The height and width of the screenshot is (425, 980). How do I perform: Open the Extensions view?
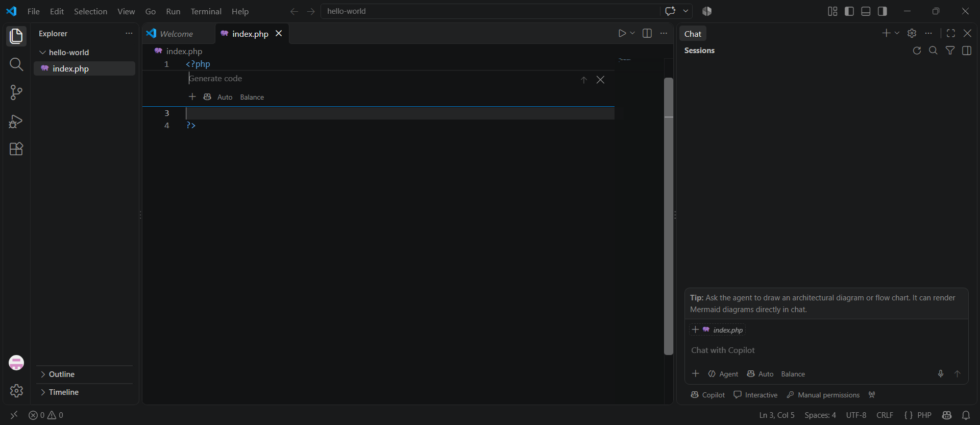tap(16, 149)
